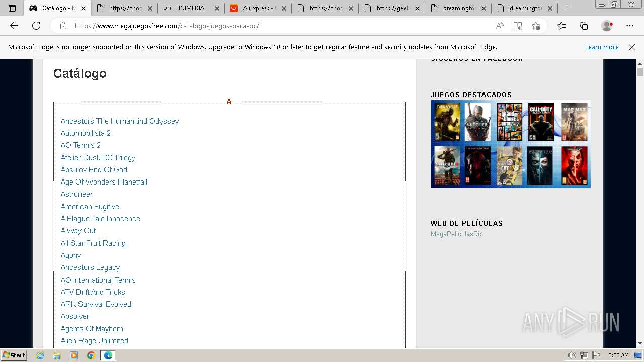Open File Explorer from the taskbar
The width and height of the screenshot is (644, 362).
coord(57,355)
